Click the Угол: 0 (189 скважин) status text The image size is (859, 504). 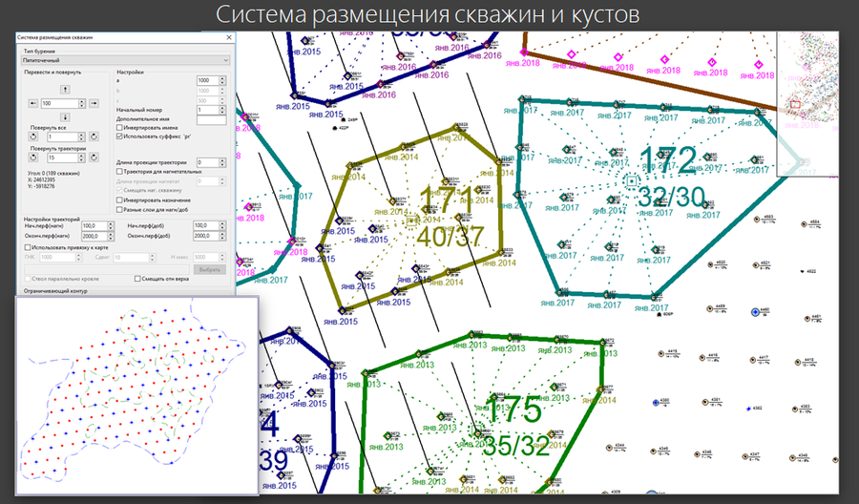coord(53,173)
